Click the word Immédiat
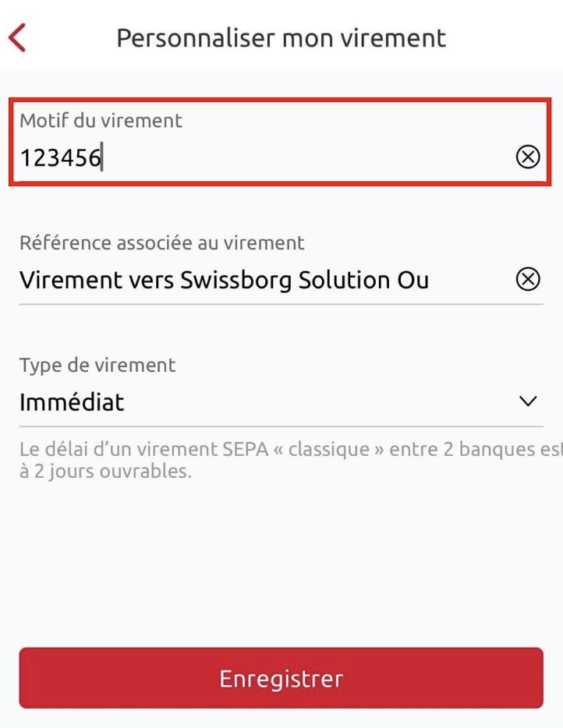The width and height of the screenshot is (563, 728). tap(72, 402)
